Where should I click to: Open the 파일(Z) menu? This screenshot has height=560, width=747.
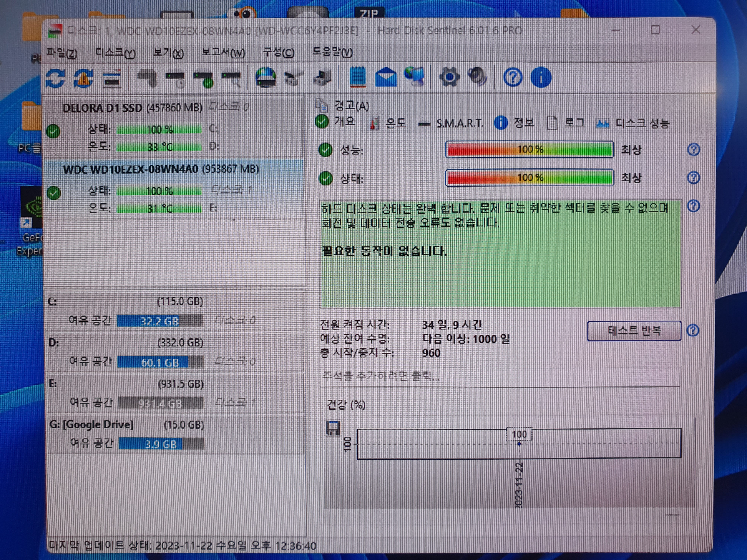point(62,53)
